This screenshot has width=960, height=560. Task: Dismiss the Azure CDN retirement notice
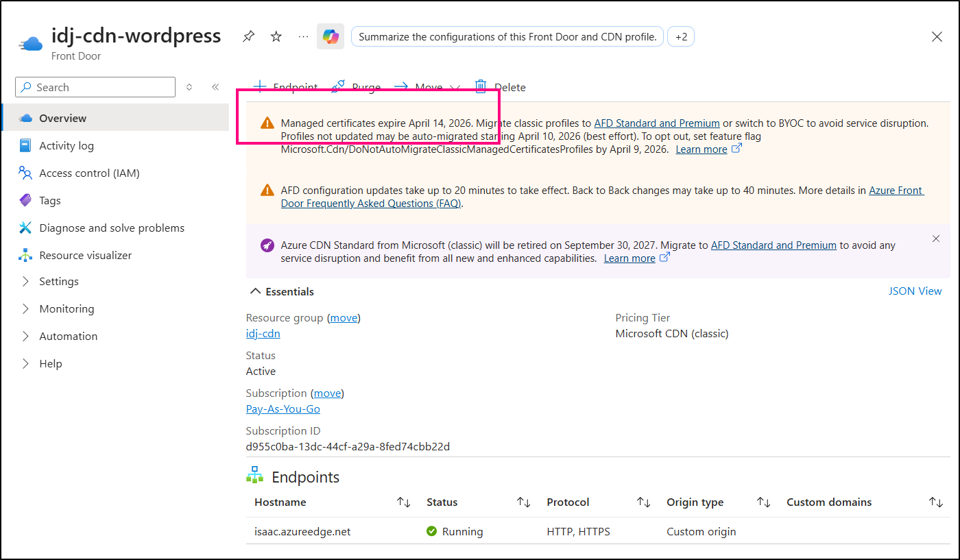point(936,239)
